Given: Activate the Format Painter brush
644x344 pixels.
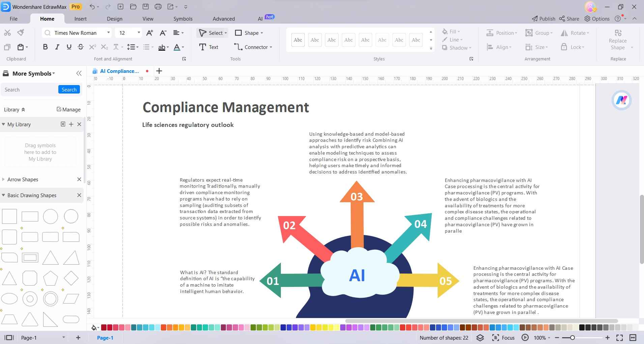Looking at the screenshot, I should (21, 32).
